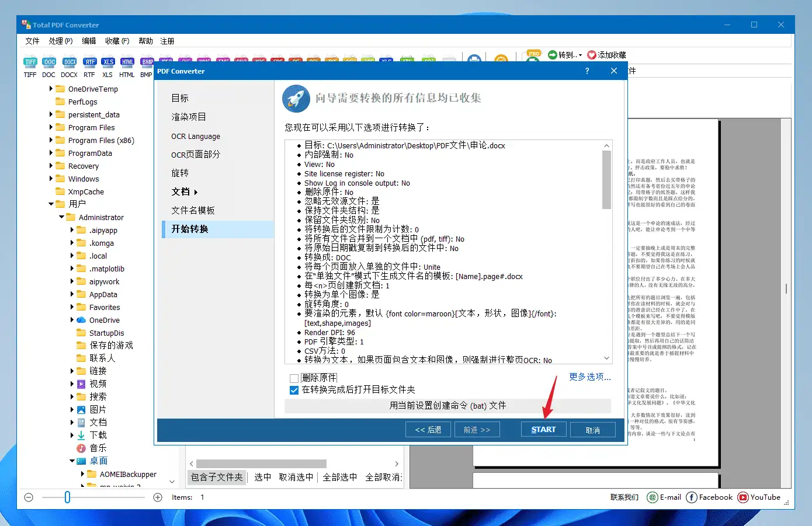Untick 在转换完成后打开目标文件夹 checkbox

(294, 390)
